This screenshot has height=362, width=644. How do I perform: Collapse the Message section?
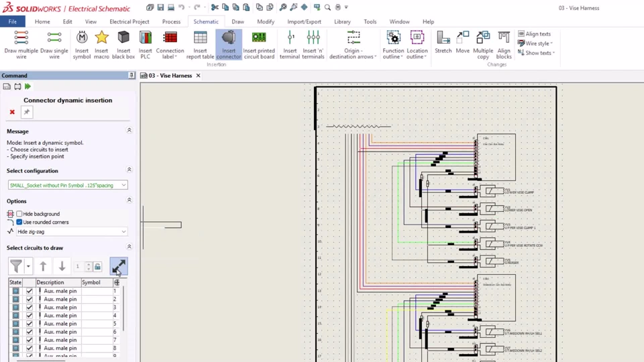tap(129, 131)
